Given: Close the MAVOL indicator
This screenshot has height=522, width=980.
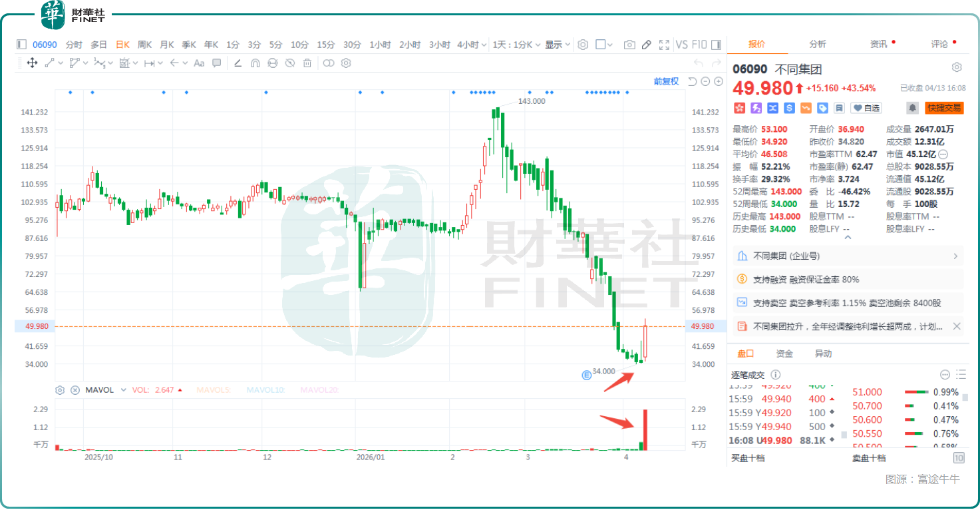Looking at the screenshot, I should click(x=75, y=390).
